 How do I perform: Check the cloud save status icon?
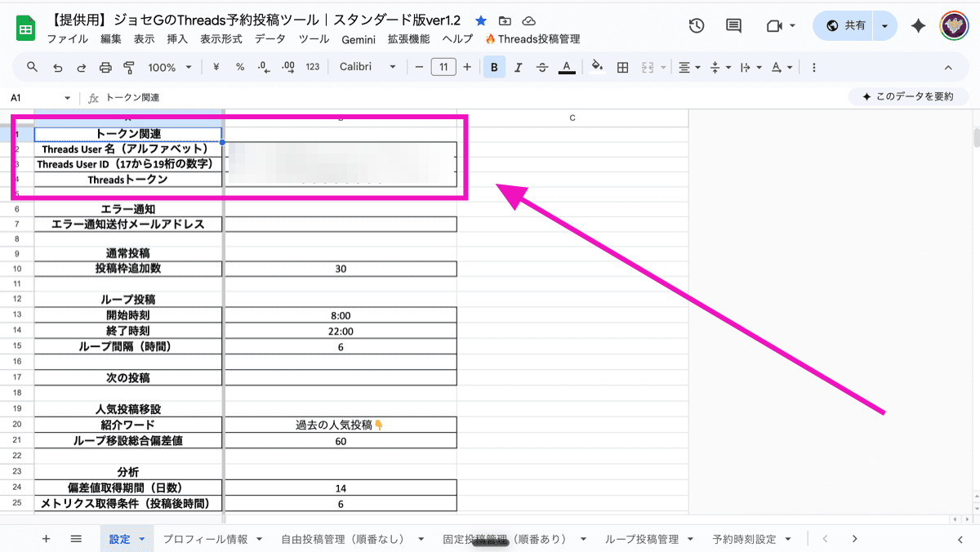point(528,20)
